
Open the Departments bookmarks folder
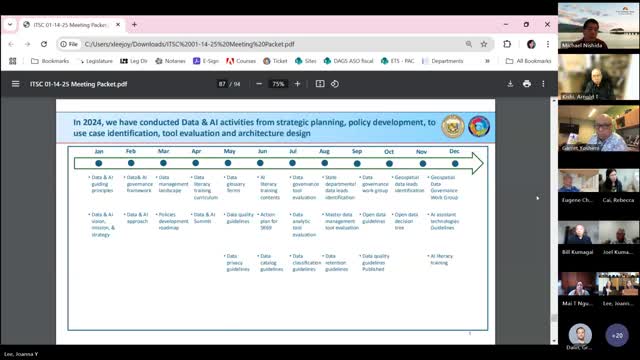[x=443, y=61]
